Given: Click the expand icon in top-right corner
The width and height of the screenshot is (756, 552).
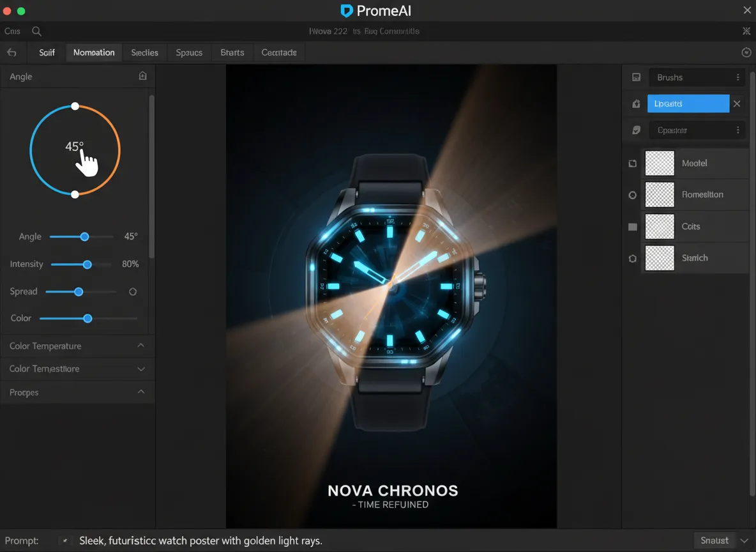Looking at the screenshot, I should pos(746,31).
